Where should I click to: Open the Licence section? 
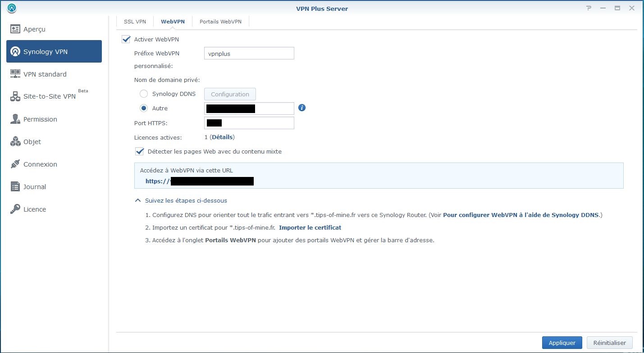click(54, 209)
